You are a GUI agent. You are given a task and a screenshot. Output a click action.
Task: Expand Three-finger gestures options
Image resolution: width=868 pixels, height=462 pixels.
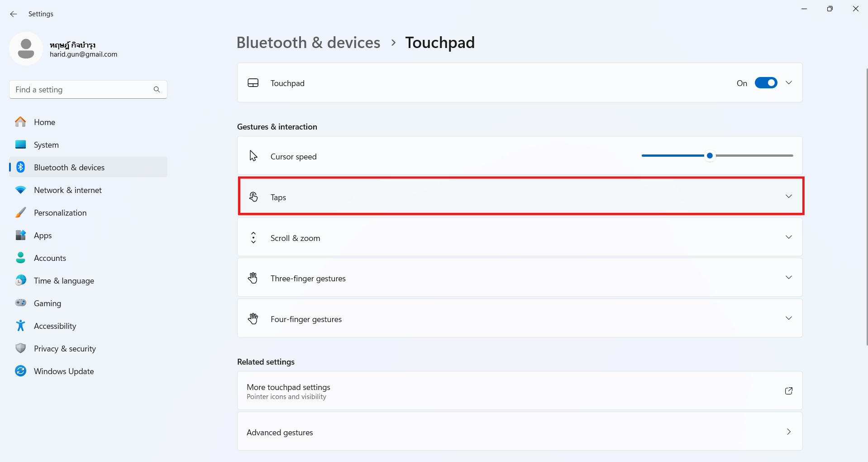(x=789, y=278)
